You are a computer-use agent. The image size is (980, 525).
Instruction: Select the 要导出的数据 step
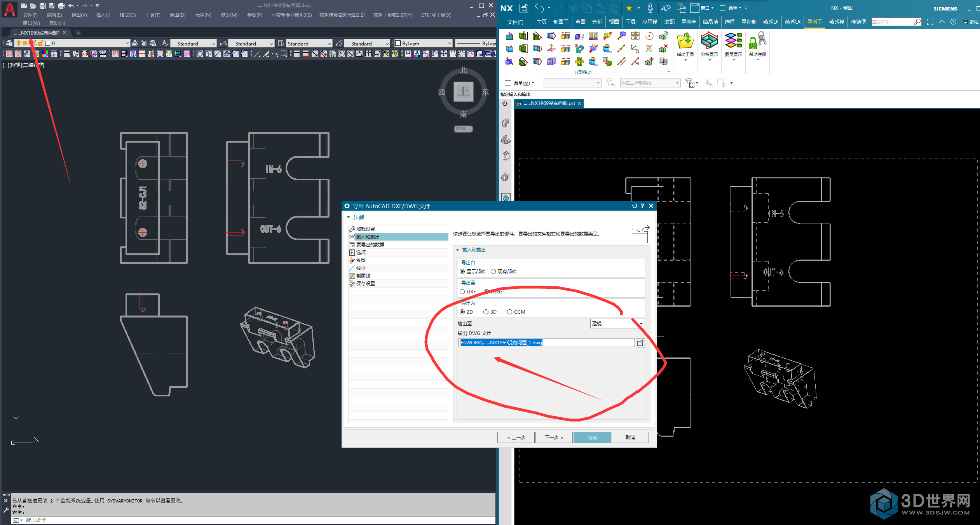coord(398,244)
